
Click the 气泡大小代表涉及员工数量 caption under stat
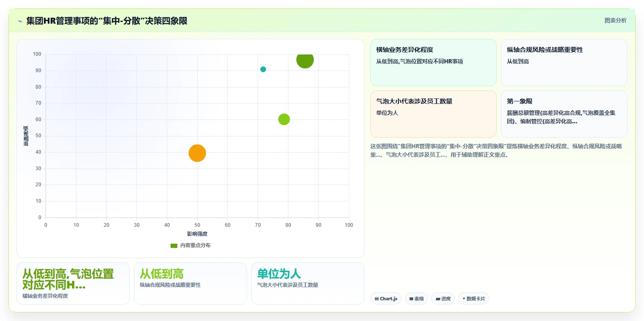click(x=288, y=285)
